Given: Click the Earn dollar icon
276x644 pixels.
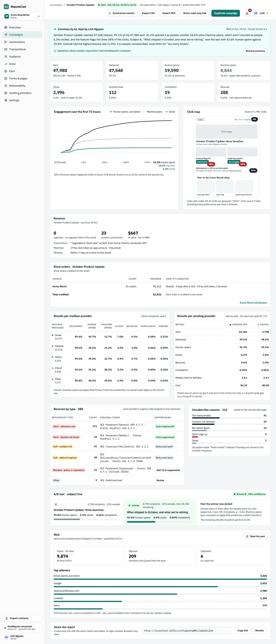Looking at the screenshot, I should (6, 71).
